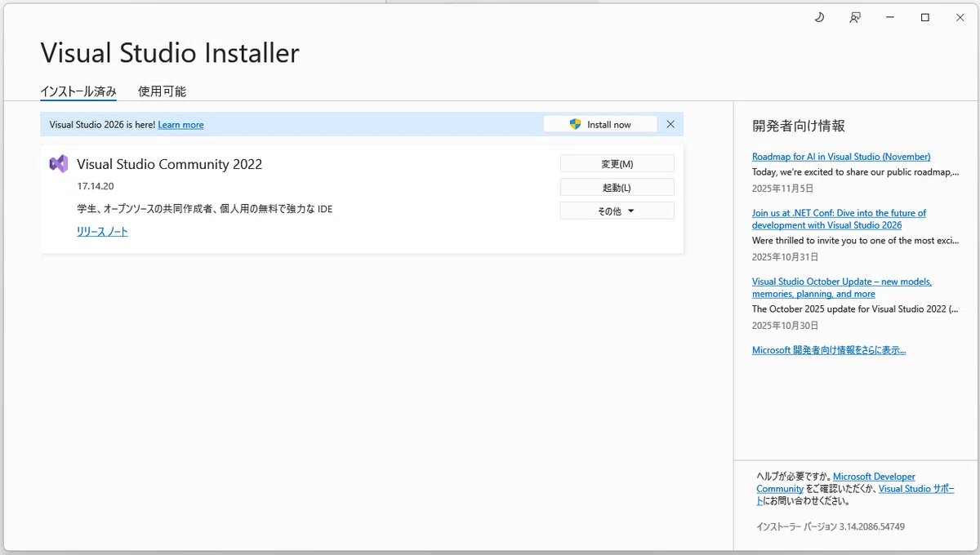Image resolution: width=980 pixels, height=555 pixels.
Task: Expand the その他 dropdown
Action: (617, 211)
